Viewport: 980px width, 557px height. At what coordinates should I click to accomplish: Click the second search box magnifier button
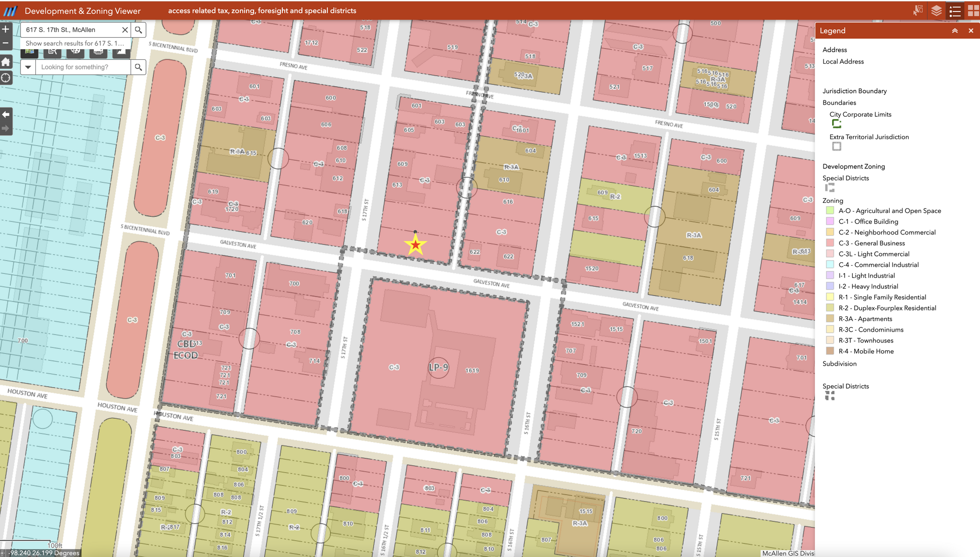pyautogui.click(x=138, y=67)
